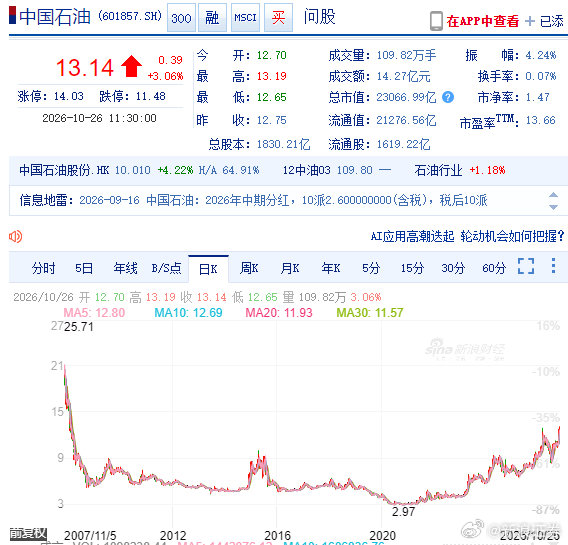Select the 年K chart tab
Screen dimensions: 568x545
coord(331,268)
